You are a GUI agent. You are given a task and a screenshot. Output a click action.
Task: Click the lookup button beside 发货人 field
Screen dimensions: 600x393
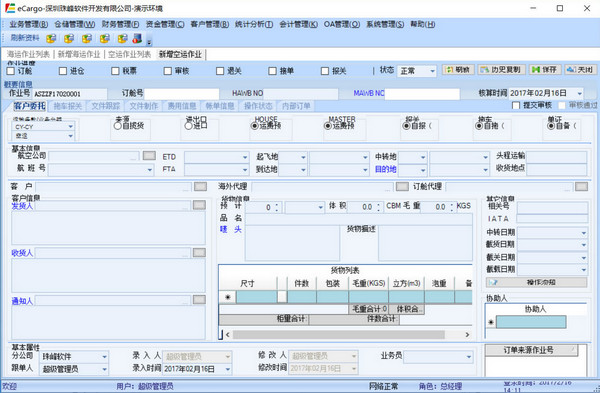[199, 205]
